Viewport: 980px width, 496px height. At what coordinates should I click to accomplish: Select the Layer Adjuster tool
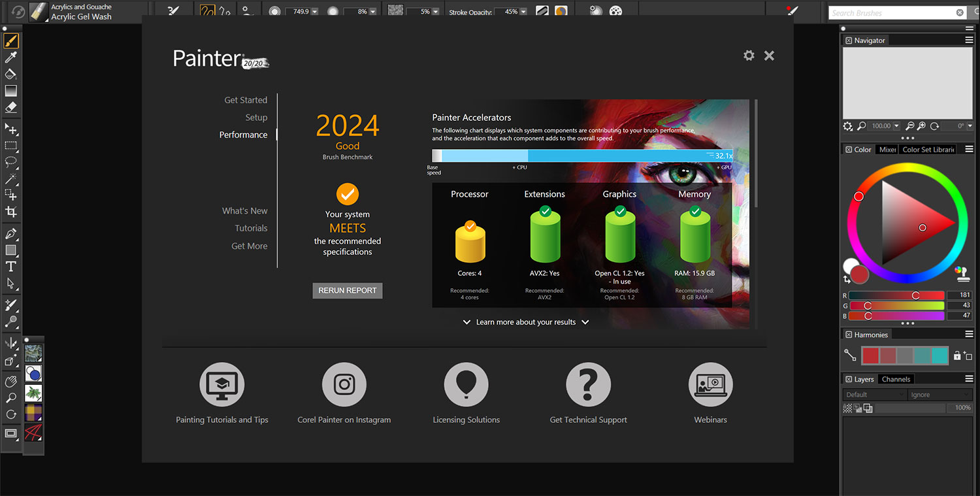11,129
